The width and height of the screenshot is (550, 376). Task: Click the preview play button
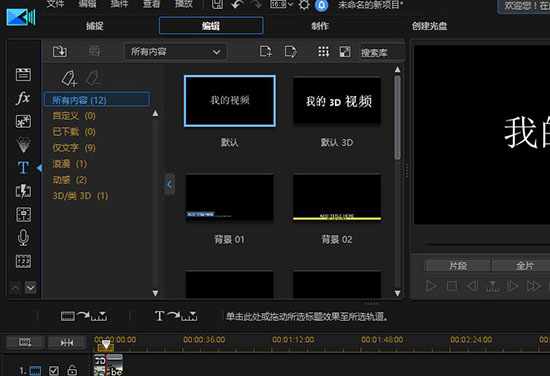431,286
